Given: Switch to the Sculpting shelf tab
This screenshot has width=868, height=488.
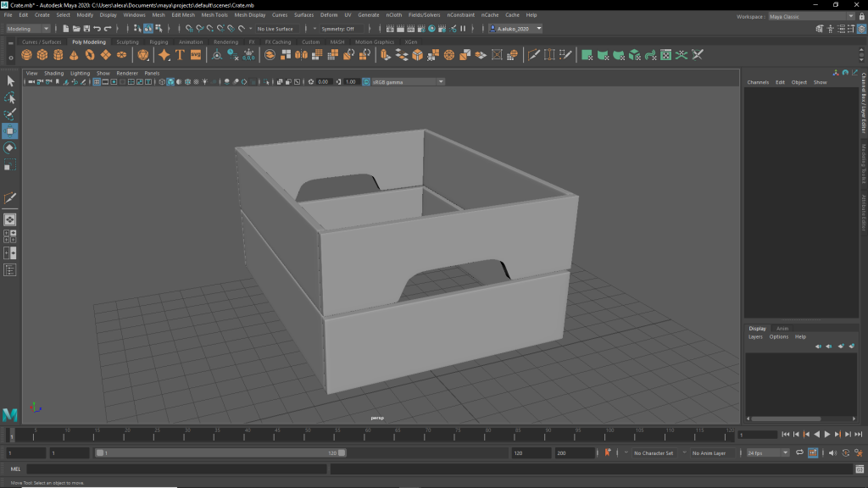Looking at the screenshot, I should tap(127, 42).
